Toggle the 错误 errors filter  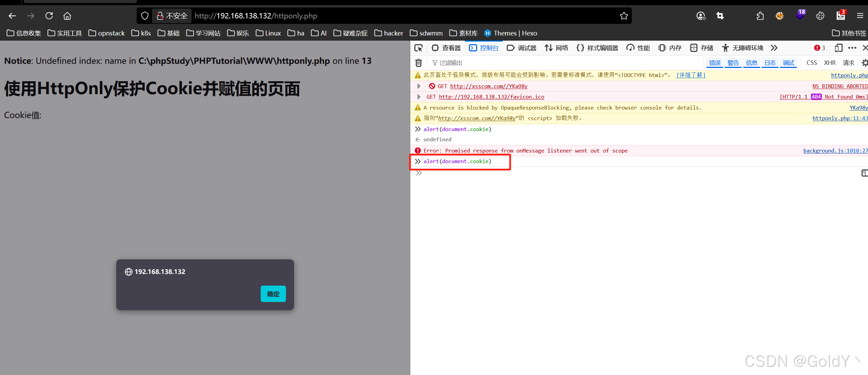coord(715,63)
